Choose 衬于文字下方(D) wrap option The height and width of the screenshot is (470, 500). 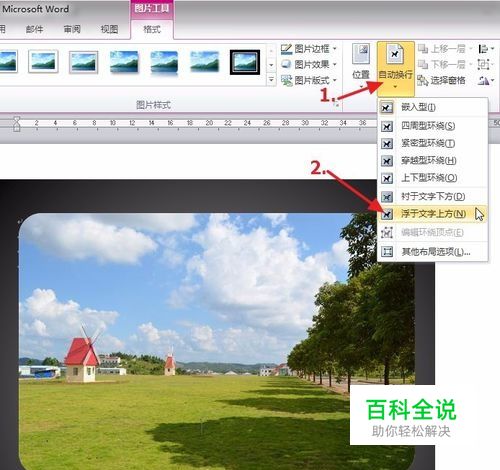coord(432,197)
